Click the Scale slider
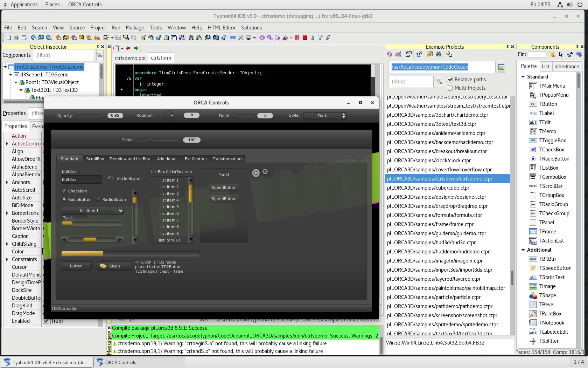588x368 pixels. tap(158, 140)
